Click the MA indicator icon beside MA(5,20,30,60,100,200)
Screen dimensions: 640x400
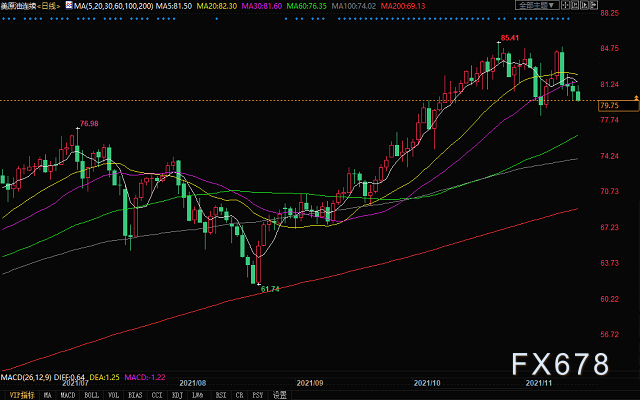[69, 6]
